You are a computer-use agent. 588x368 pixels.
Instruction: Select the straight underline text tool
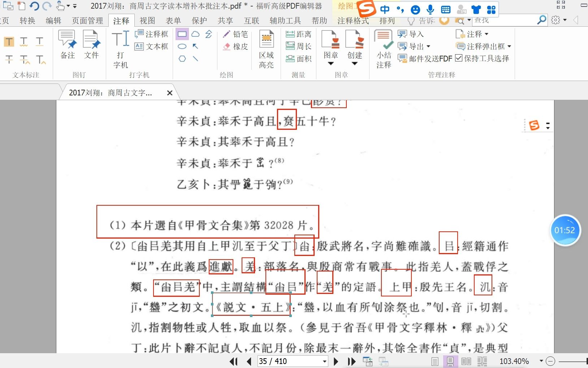point(40,42)
